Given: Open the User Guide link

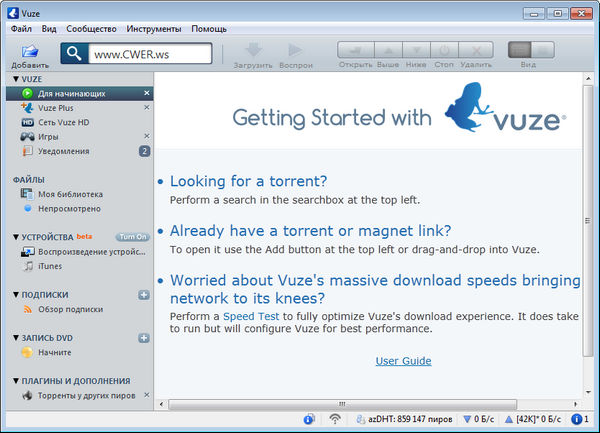Looking at the screenshot, I should [x=403, y=361].
